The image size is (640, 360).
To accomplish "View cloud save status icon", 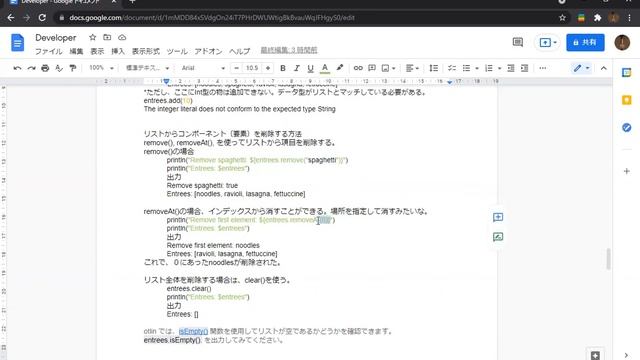I will (x=122, y=38).
